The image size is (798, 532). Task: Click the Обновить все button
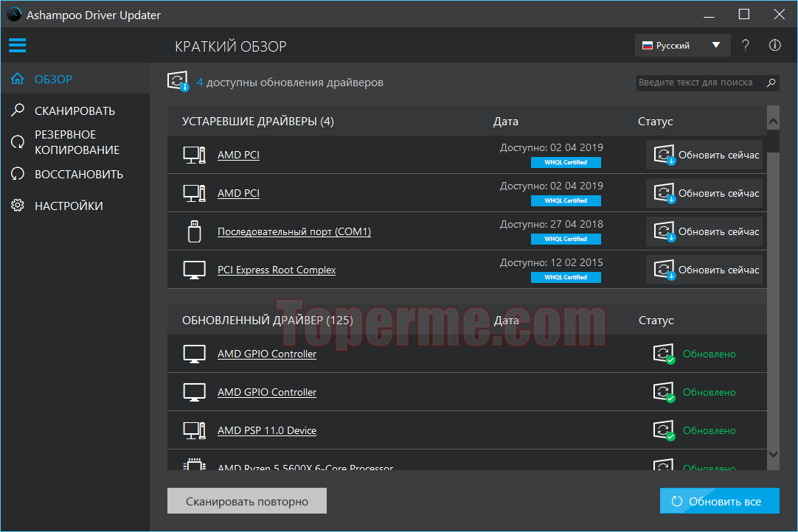pyautogui.click(x=720, y=501)
